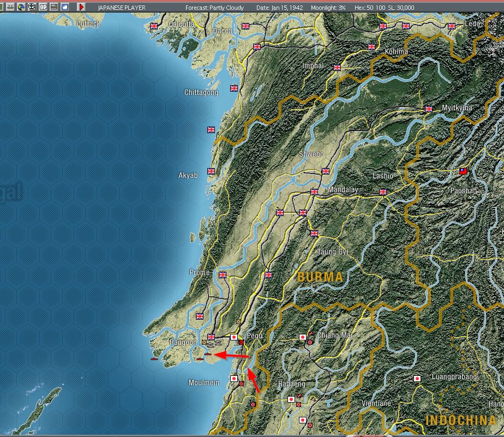The image size is (504, 437).
Task: Click the crosshair target toolbar icon
Action: (x=32, y=7)
